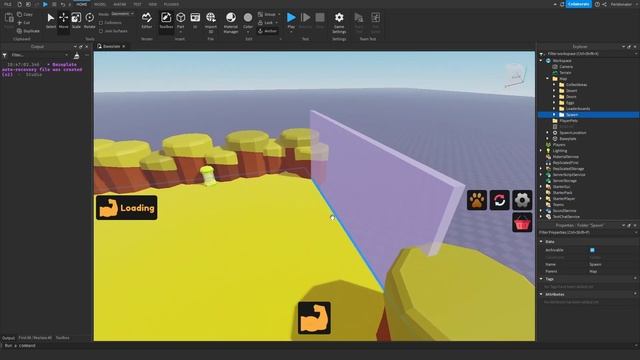Collapse the Workspace tree node
The image size is (640, 360).
(542, 60)
